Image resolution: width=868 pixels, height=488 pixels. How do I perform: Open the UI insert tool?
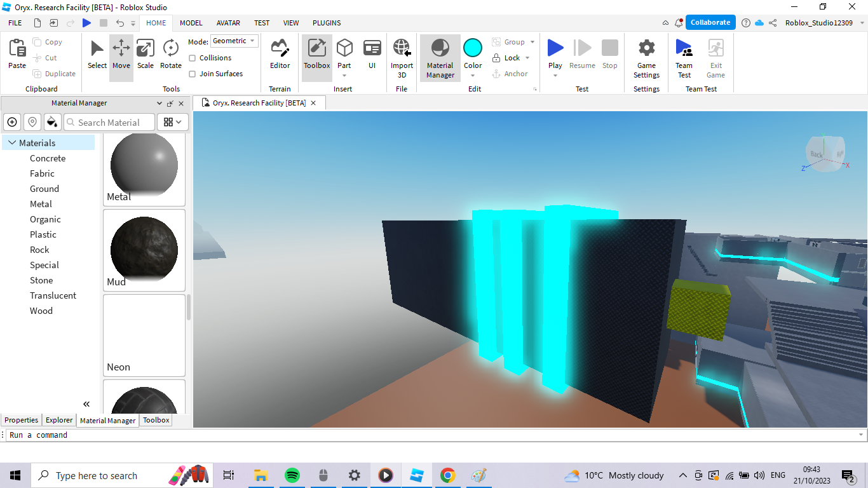point(372,55)
